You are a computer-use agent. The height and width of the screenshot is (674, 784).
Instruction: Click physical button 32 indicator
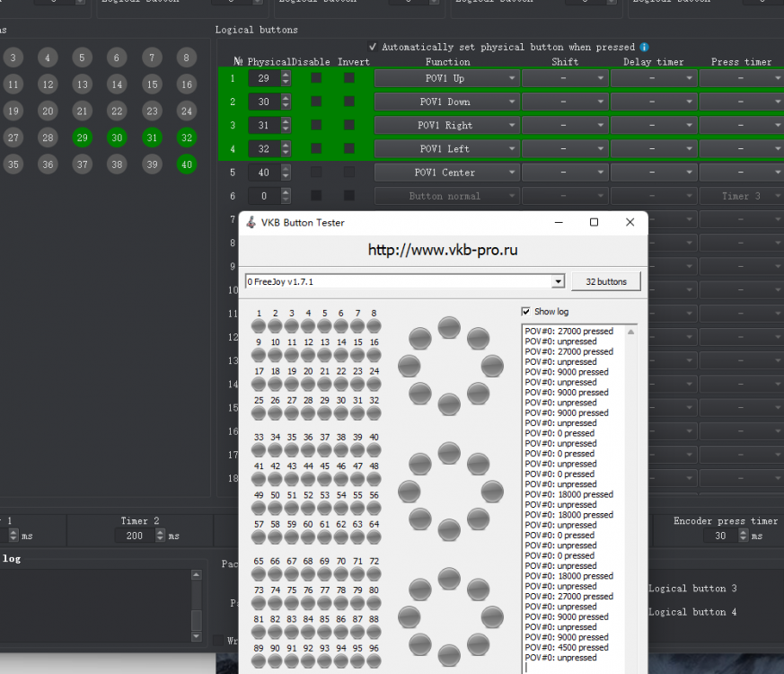tap(186, 137)
